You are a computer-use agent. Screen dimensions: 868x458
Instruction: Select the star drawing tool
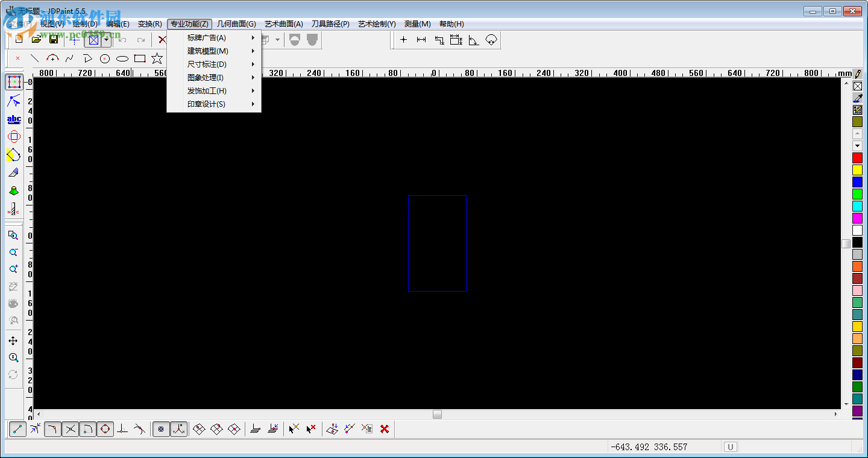(156, 58)
